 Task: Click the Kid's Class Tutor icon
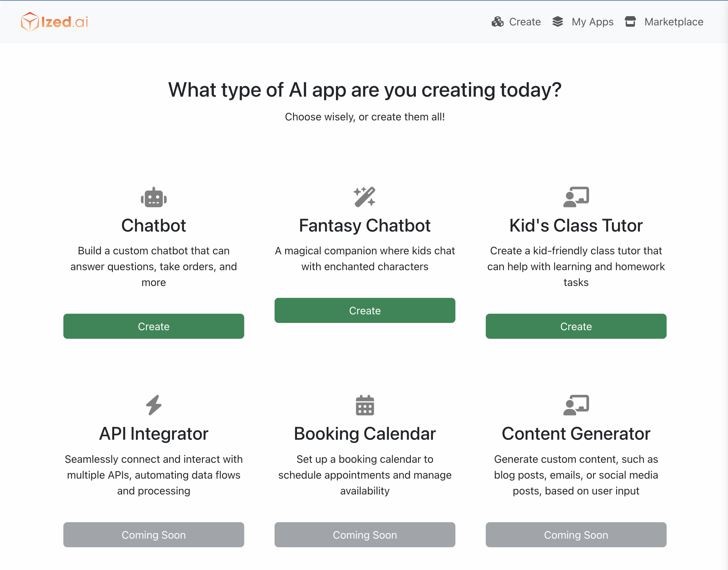click(576, 197)
